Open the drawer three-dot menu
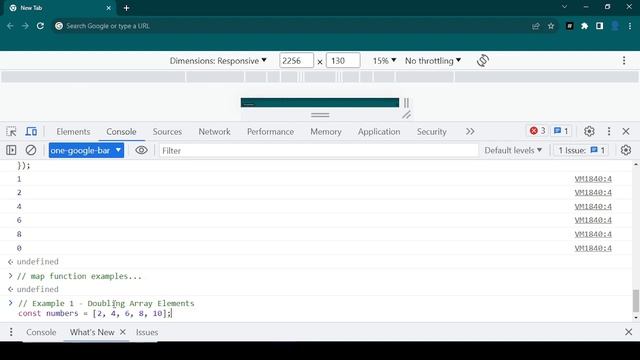Viewport: 640px width, 360px height. point(11,332)
